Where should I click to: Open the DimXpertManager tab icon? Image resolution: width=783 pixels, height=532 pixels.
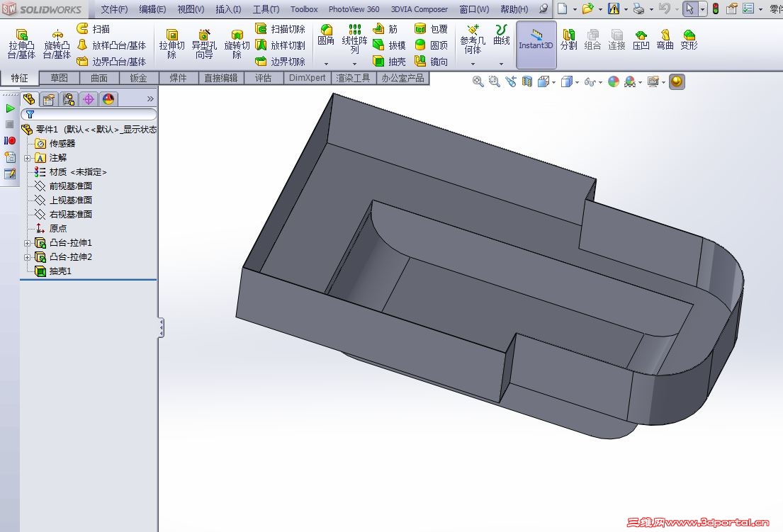tap(89, 98)
